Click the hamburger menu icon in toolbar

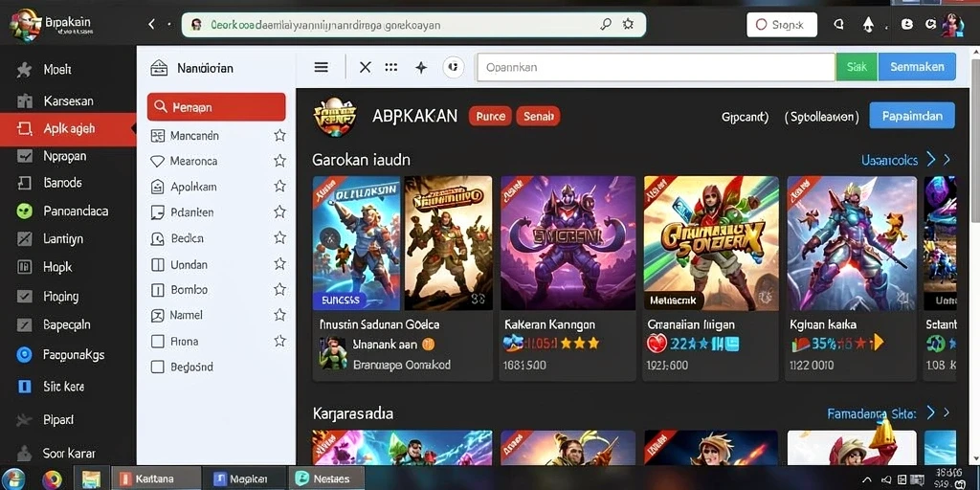[322, 68]
